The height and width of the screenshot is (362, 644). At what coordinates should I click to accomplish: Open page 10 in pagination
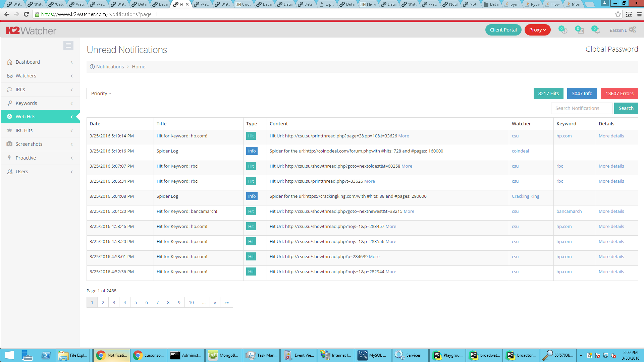pos(191,302)
